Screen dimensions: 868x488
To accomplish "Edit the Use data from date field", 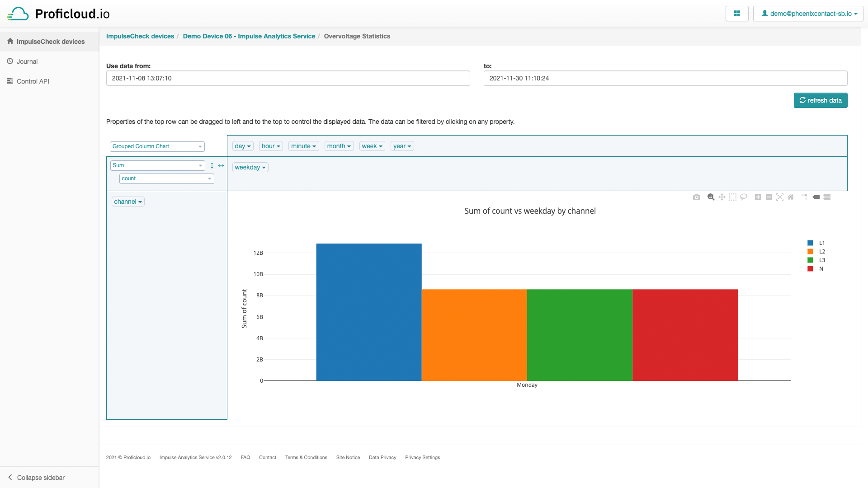I will point(288,78).
